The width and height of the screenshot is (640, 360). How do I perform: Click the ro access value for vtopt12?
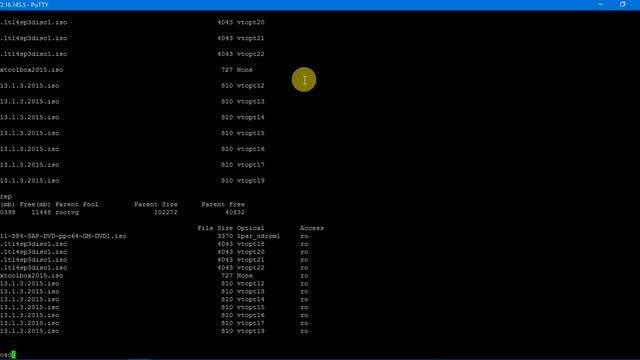304,284
